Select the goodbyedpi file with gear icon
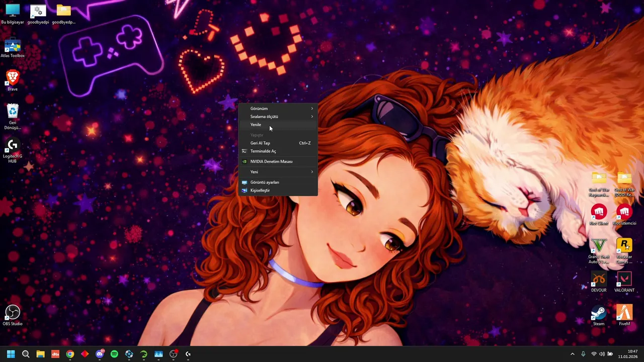The width and height of the screenshot is (644, 362). click(x=38, y=14)
